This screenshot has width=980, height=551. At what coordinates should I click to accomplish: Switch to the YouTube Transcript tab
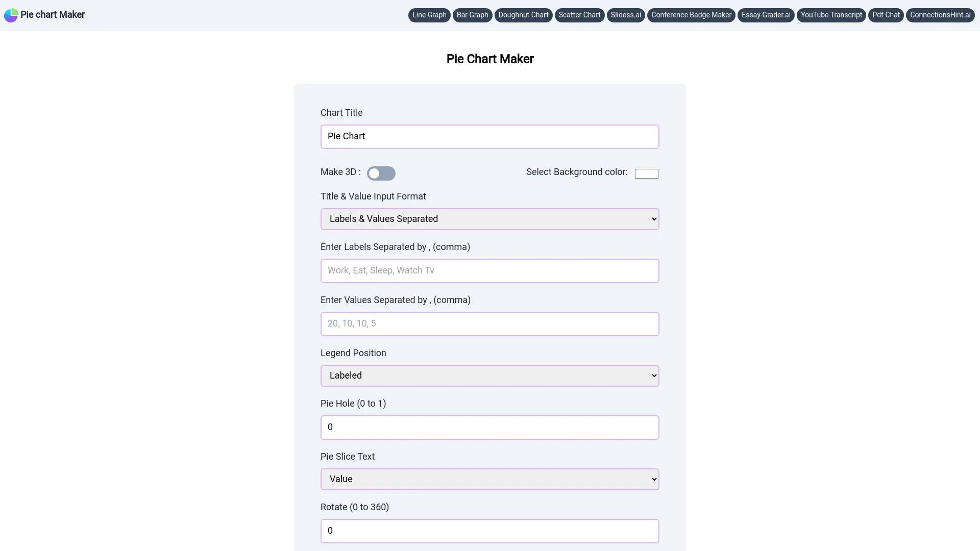click(x=831, y=15)
